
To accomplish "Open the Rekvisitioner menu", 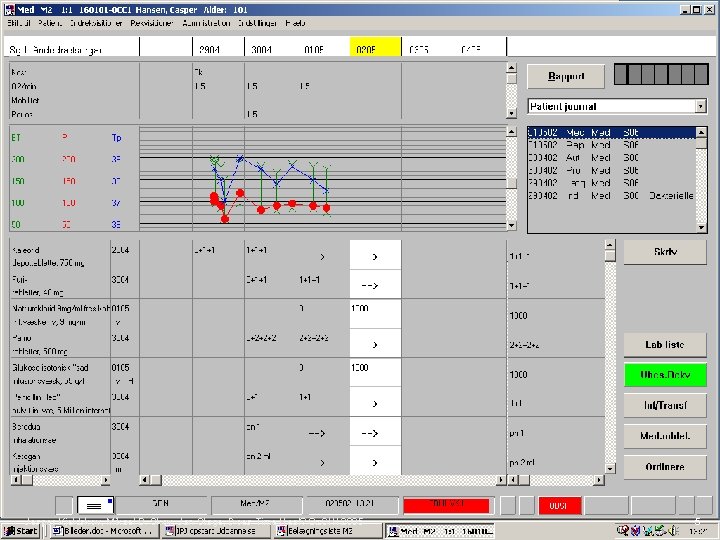I will (x=152, y=23).
